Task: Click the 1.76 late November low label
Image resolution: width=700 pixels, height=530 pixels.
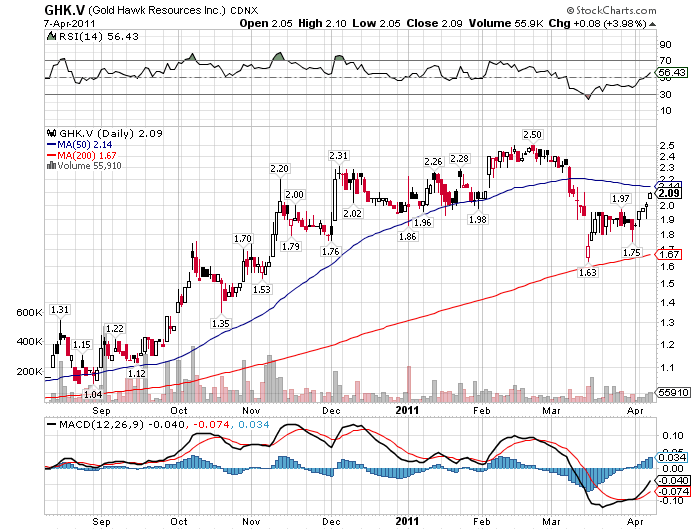Action: point(331,251)
